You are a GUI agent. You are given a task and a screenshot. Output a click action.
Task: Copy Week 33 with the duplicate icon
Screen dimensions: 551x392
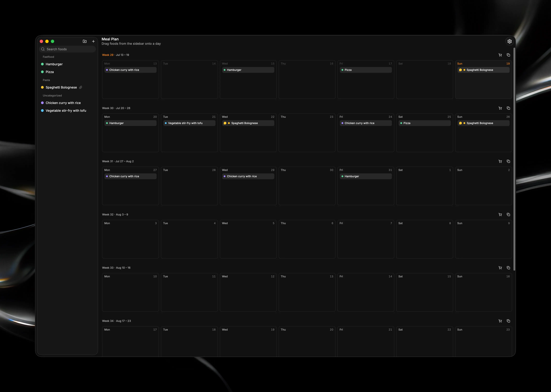(508, 268)
